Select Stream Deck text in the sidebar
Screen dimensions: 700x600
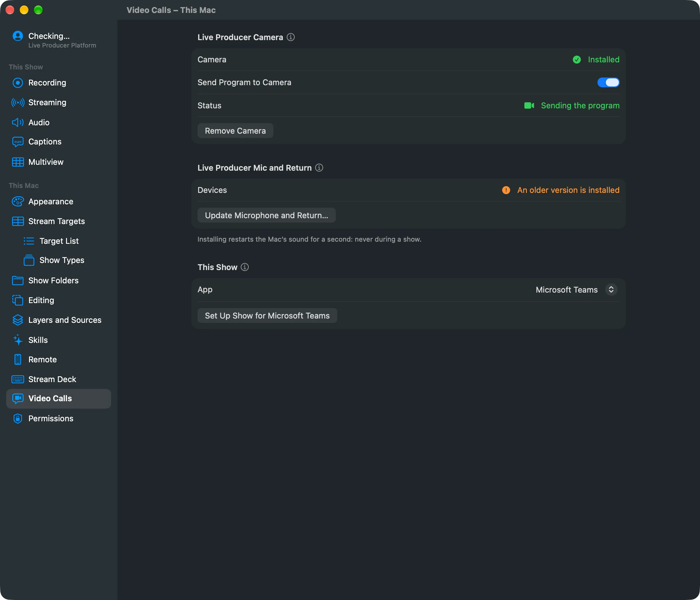(52, 379)
